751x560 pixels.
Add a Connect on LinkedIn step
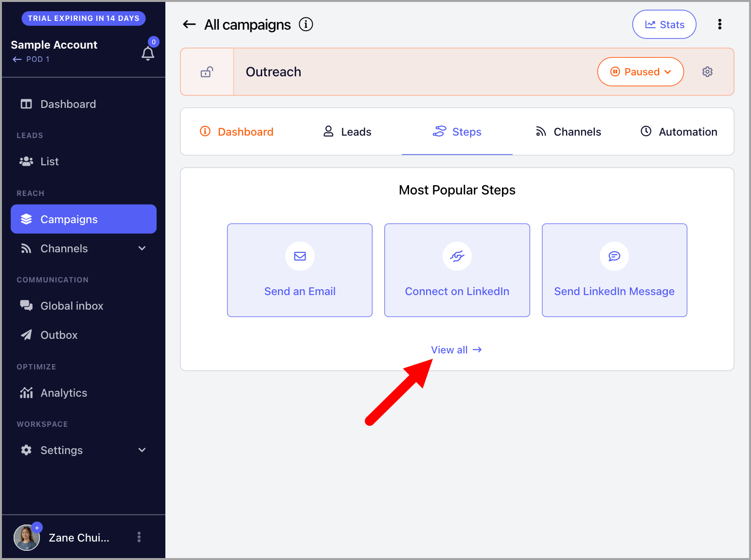(457, 270)
